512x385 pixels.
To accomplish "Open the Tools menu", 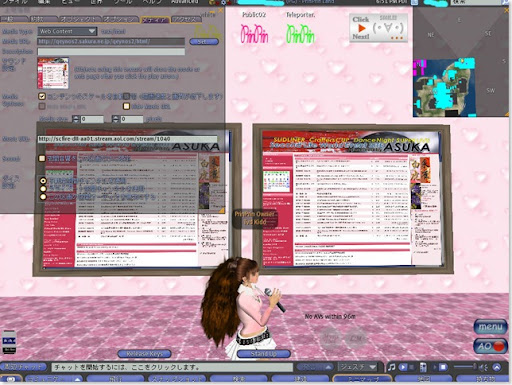I will [x=123, y=2].
